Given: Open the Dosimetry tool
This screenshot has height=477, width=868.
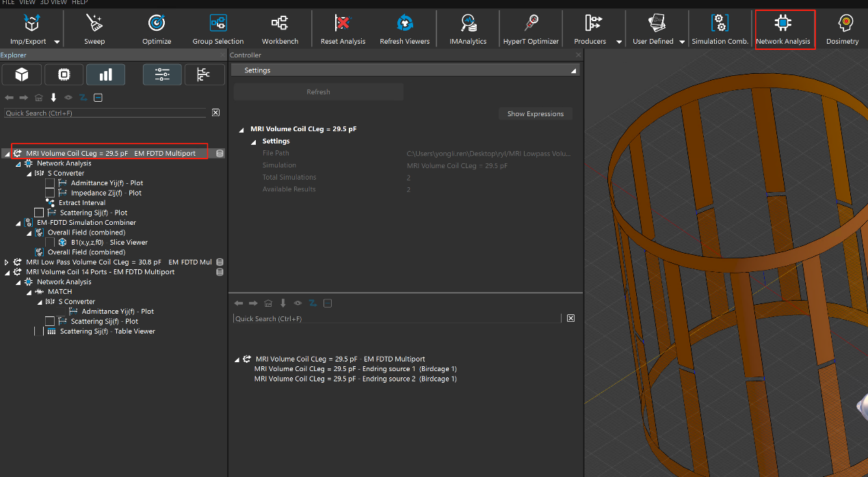Looking at the screenshot, I should tap(846, 24).
